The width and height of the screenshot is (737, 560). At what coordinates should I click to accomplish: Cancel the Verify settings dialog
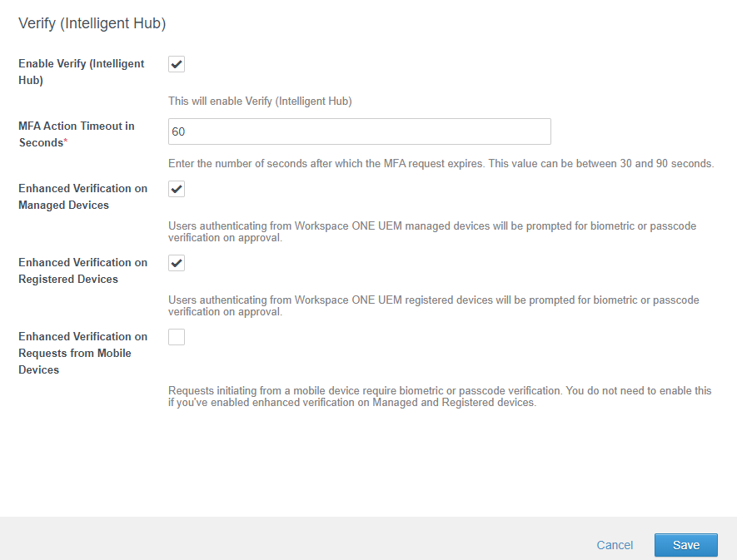(x=615, y=545)
